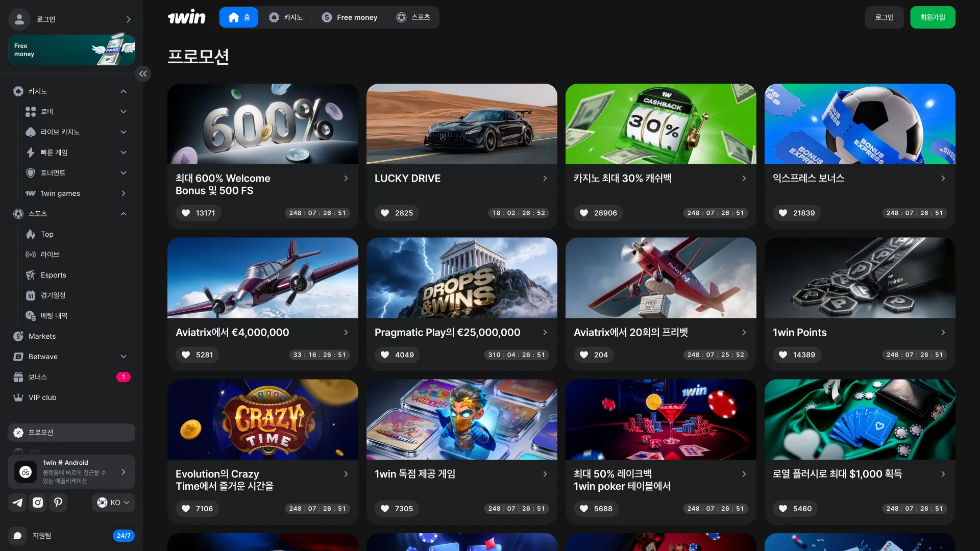Open the Instagram social link
The image size is (980, 551).
(38, 503)
